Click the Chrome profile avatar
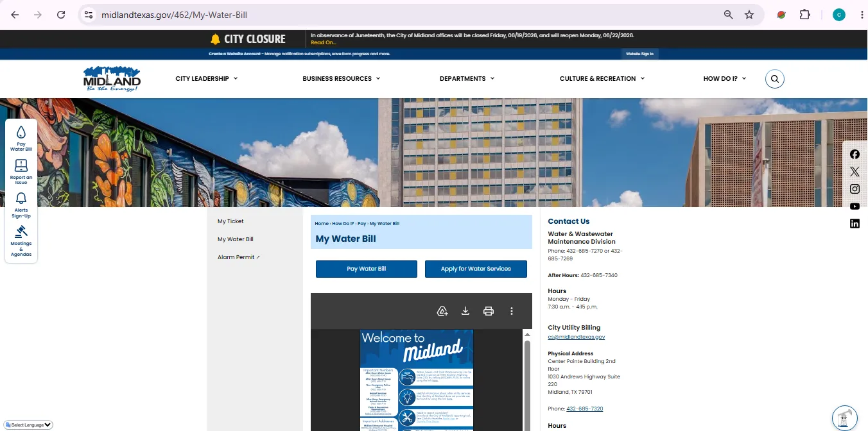The image size is (868, 431). click(x=839, y=15)
